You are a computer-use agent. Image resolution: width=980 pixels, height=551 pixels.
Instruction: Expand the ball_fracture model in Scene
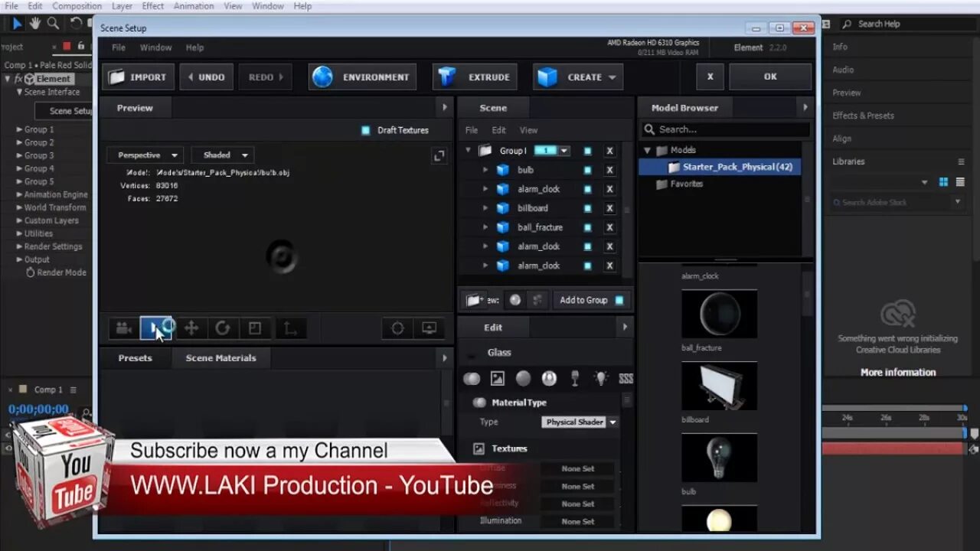pyautogui.click(x=485, y=227)
